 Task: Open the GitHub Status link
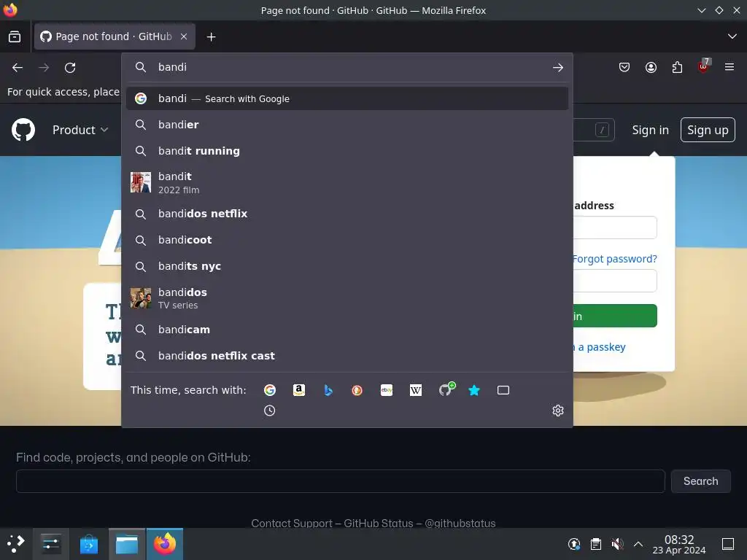point(379,524)
